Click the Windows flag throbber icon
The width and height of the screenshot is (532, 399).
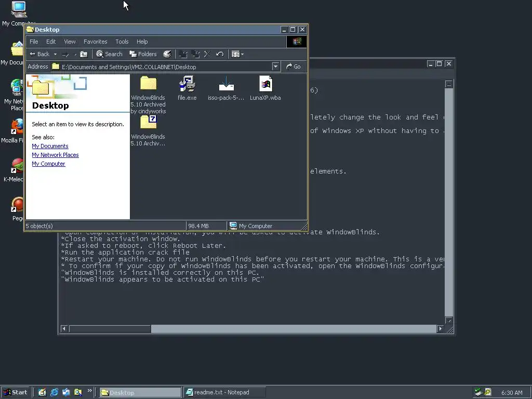pos(297,42)
